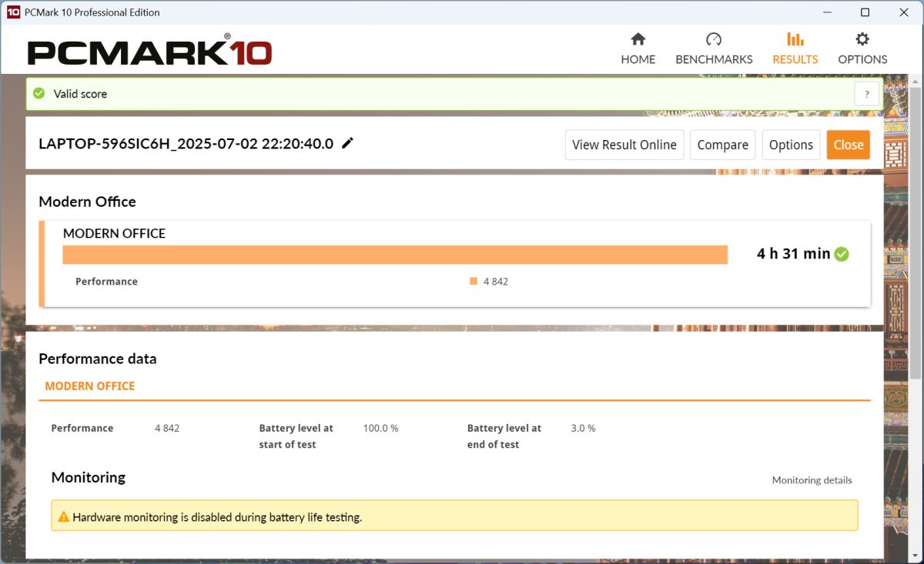Click the Monitoring heading
924x564 pixels.
[89, 477]
